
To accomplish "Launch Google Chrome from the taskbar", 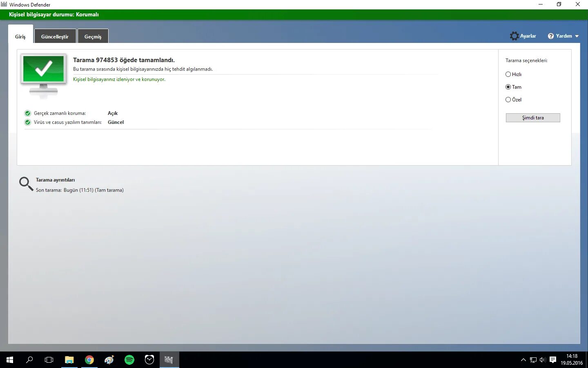I will tap(89, 360).
